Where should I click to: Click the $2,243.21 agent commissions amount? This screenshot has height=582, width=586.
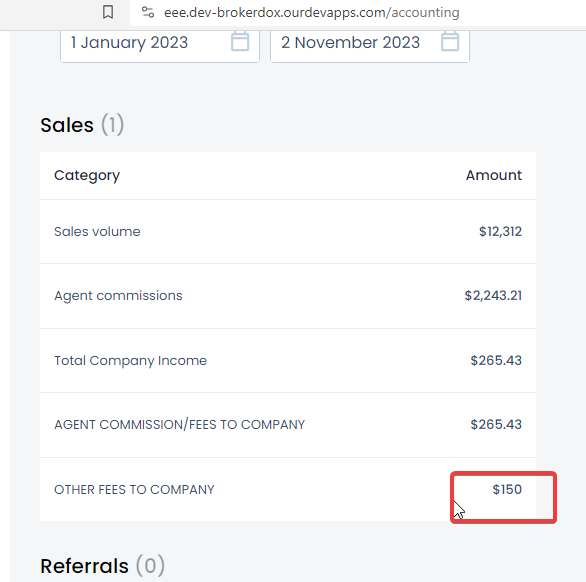[x=493, y=296]
